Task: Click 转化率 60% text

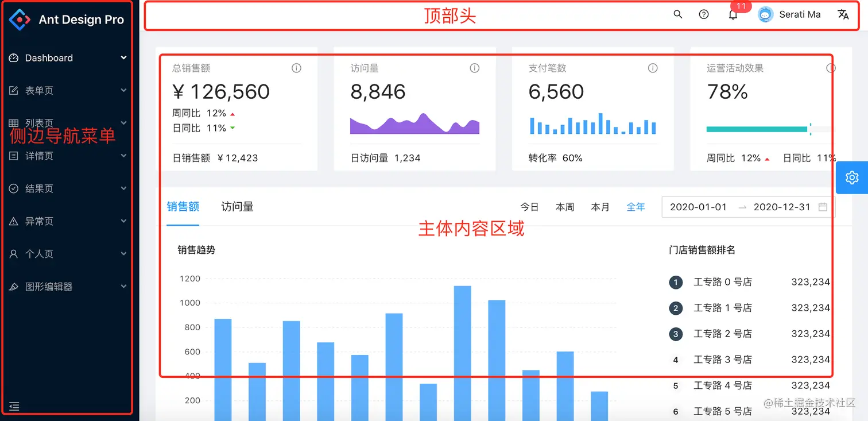Action: tap(556, 158)
